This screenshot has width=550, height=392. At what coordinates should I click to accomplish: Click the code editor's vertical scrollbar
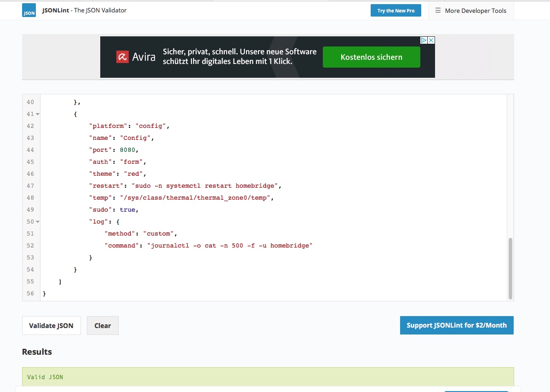(x=510, y=268)
